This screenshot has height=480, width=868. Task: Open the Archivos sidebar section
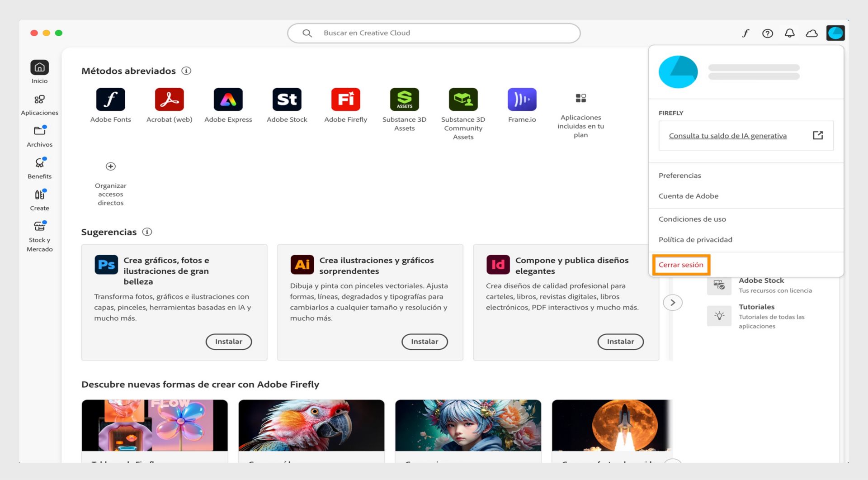pyautogui.click(x=39, y=136)
